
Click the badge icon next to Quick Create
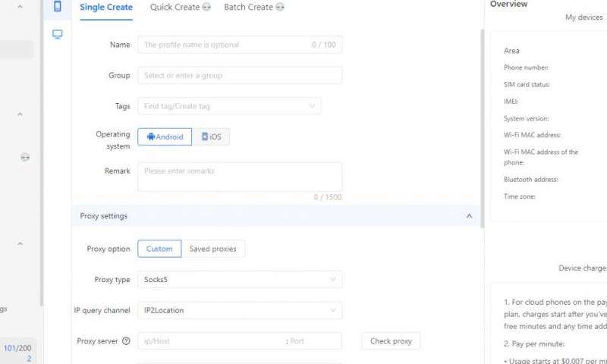(206, 8)
